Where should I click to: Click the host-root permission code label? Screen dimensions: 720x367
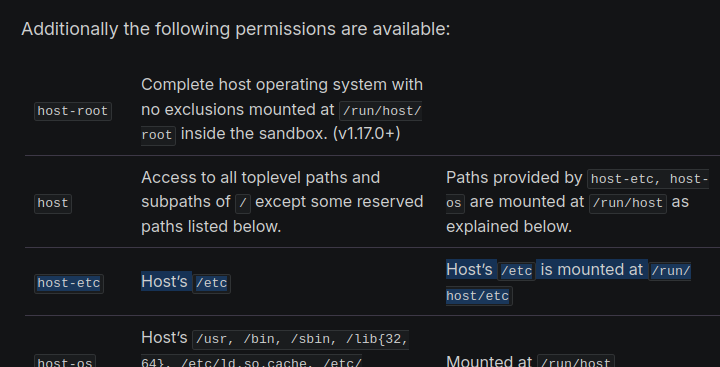click(73, 111)
